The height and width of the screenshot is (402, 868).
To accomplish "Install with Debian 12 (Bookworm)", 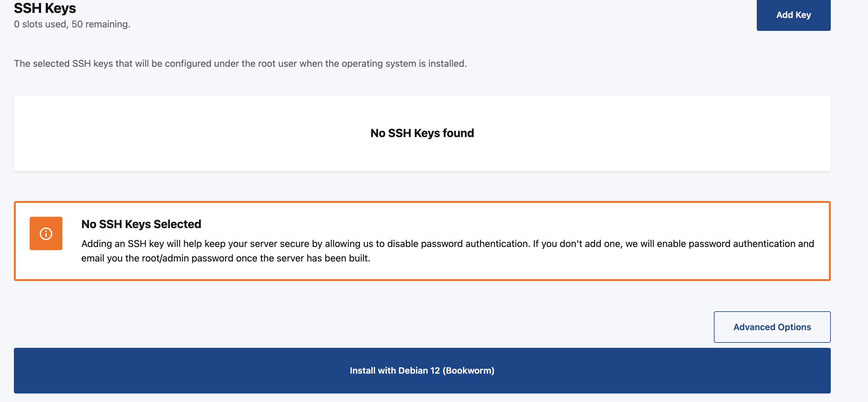I will tap(422, 370).
